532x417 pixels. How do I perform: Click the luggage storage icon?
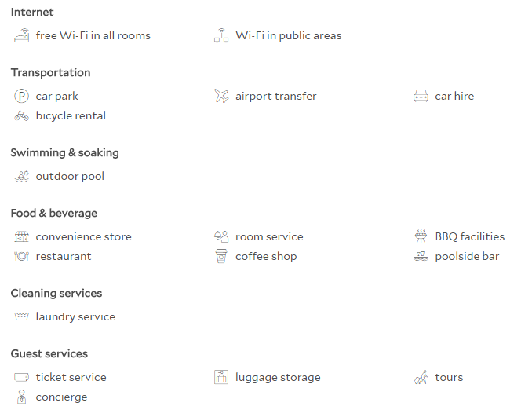tap(221, 377)
